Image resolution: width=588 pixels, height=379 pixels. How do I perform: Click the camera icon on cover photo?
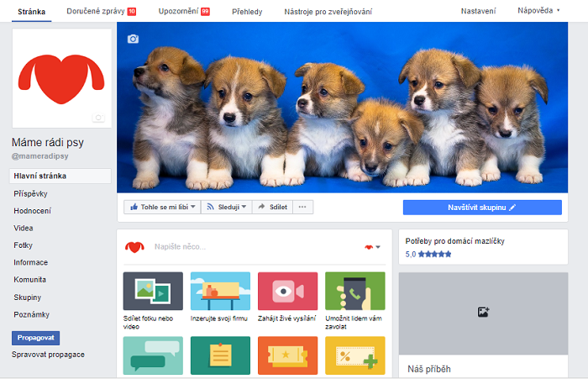(x=133, y=39)
